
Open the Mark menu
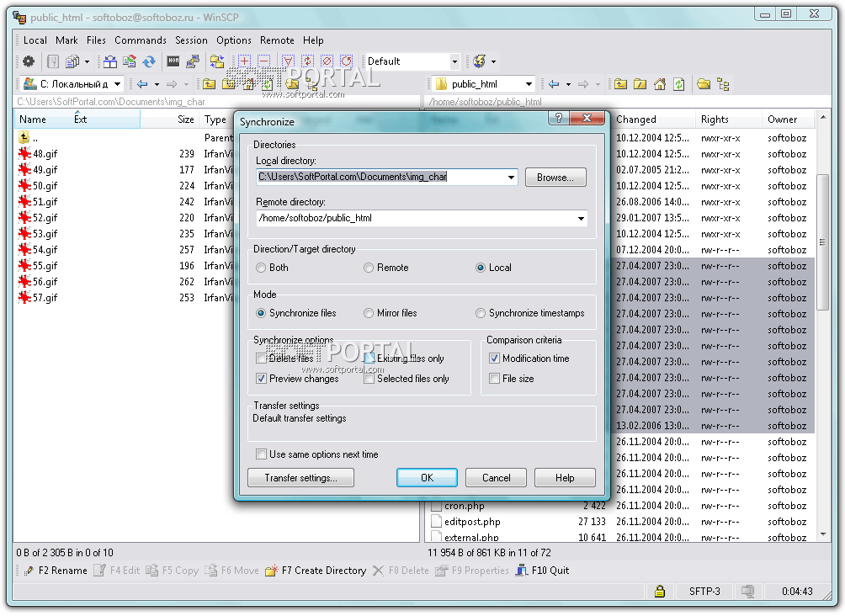pyautogui.click(x=66, y=40)
